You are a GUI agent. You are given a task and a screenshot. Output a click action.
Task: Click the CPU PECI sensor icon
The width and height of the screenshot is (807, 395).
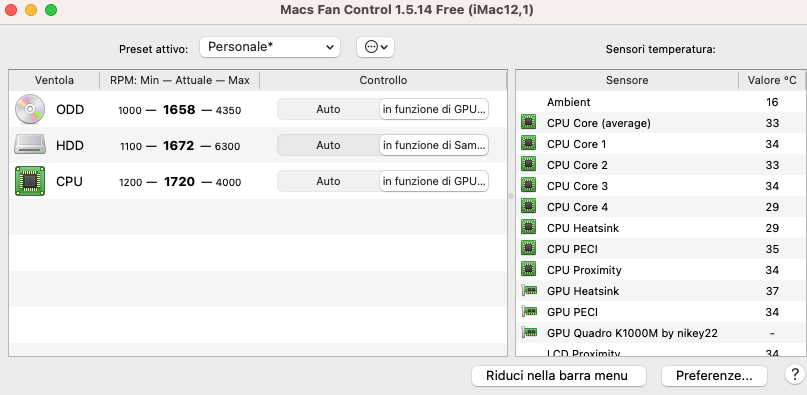[x=529, y=249]
